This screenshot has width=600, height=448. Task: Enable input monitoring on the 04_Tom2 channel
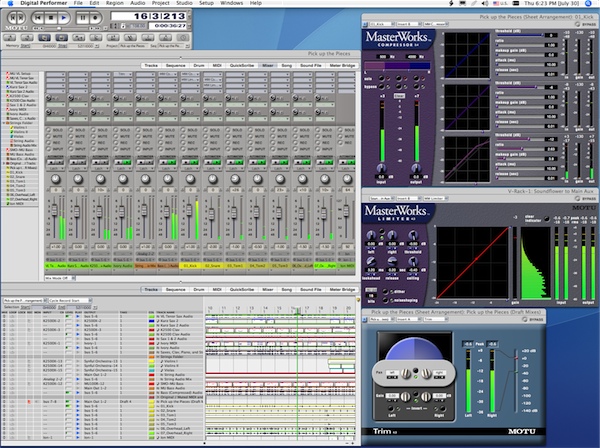coord(251,149)
